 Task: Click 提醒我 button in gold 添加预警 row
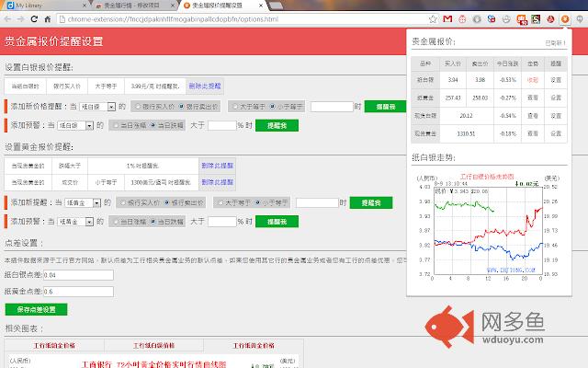click(x=277, y=222)
